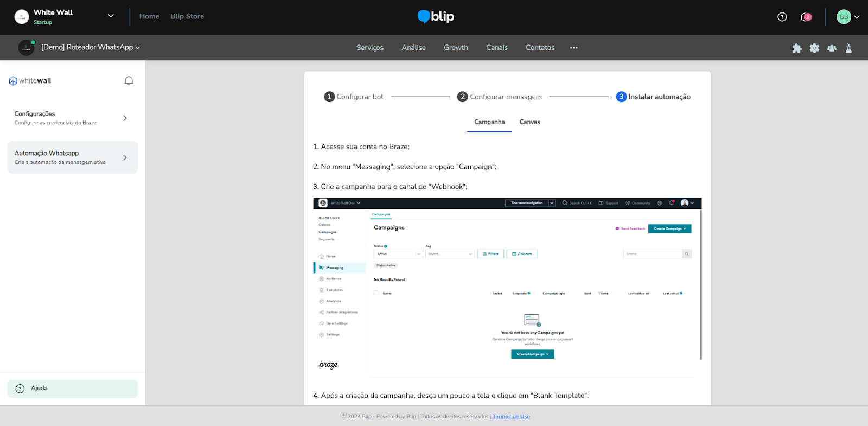Screen dimensions: 868x426
Task: Expand the Configurações chevron arrow
Action: (125, 118)
